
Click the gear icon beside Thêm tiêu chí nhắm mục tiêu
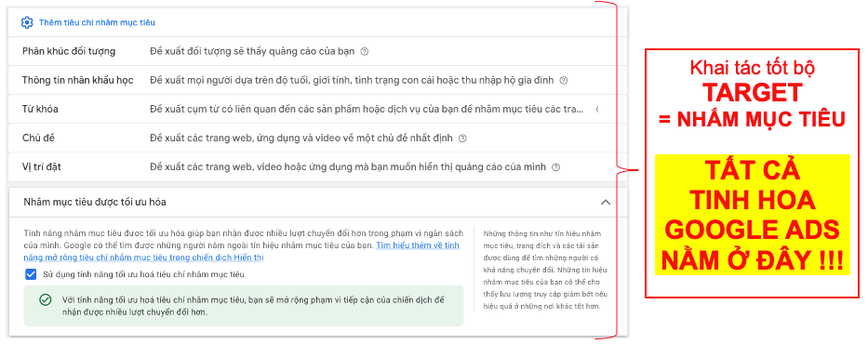pos(27,22)
